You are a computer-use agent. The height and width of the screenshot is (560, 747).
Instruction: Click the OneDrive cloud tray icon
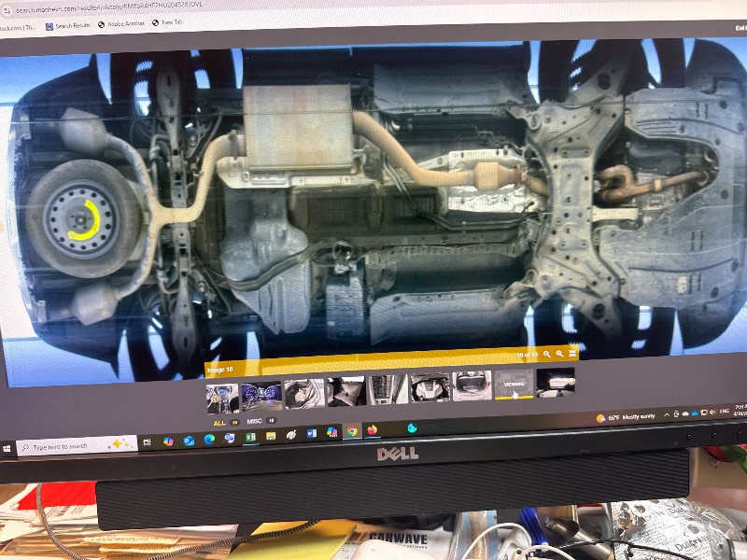694,413
